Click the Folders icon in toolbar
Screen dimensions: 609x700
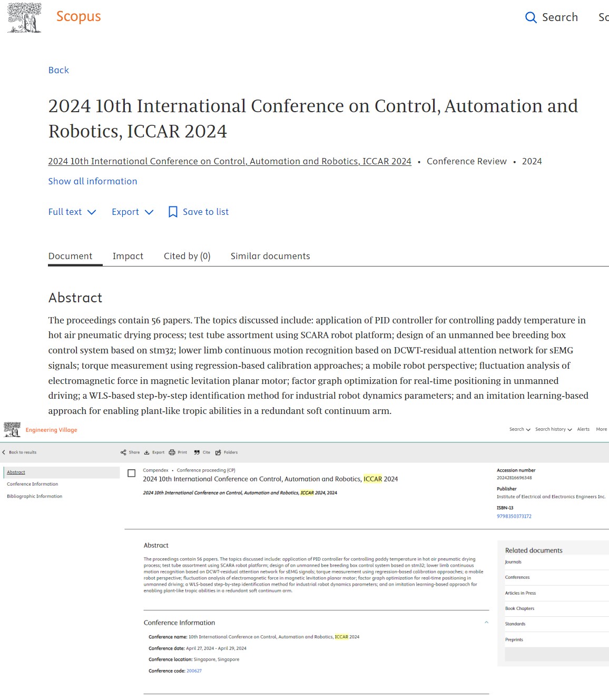218,452
